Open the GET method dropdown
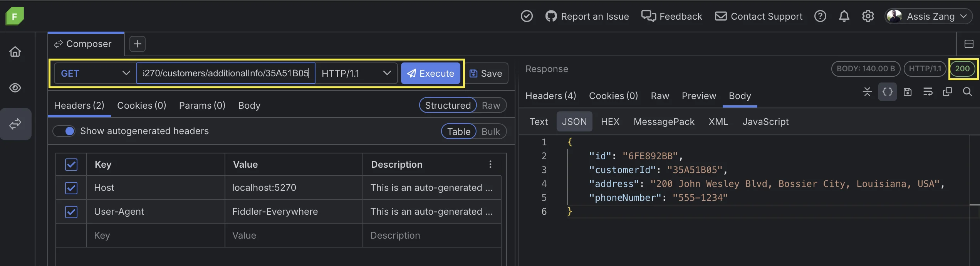Image resolution: width=980 pixels, height=266 pixels. pyautogui.click(x=96, y=73)
